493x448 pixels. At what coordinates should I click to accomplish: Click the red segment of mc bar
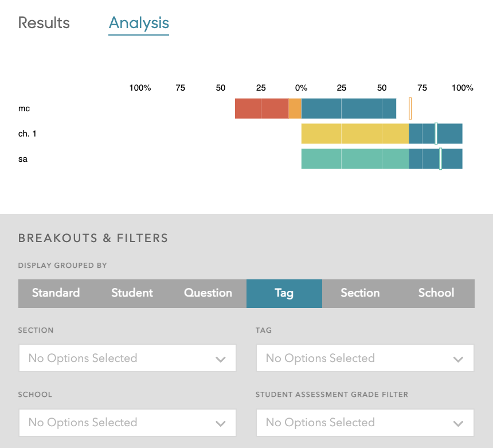(261, 108)
